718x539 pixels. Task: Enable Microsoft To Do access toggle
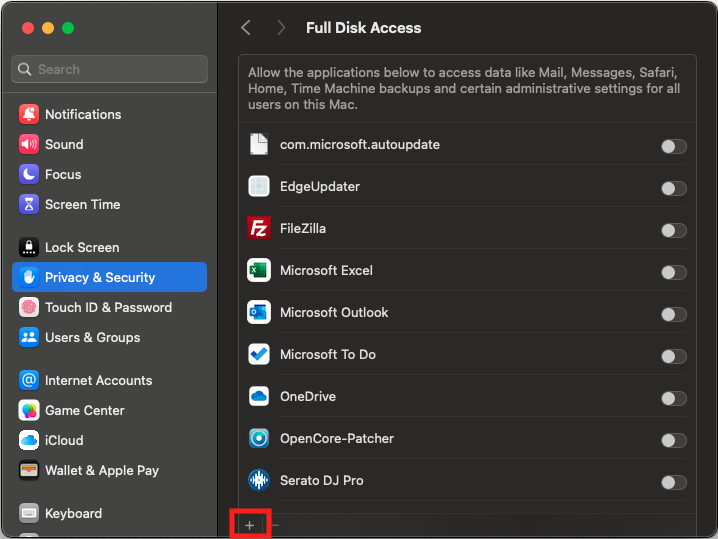(x=674, y=356)
